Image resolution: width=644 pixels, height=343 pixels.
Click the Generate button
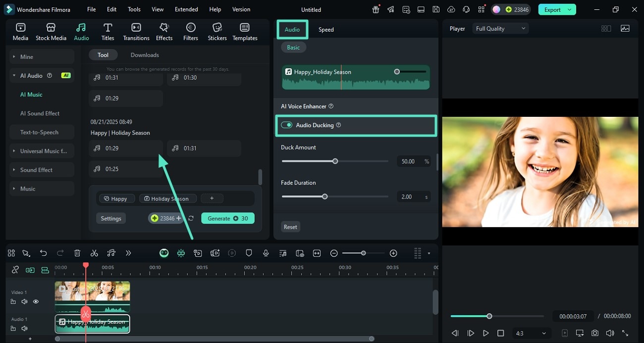pos(228,218)
